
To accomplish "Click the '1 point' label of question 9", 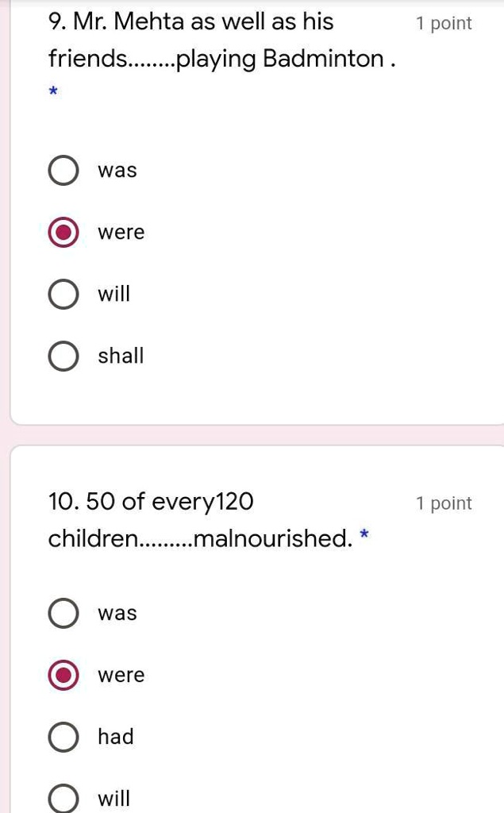I will pyautogui.click(x=444, y=23).
